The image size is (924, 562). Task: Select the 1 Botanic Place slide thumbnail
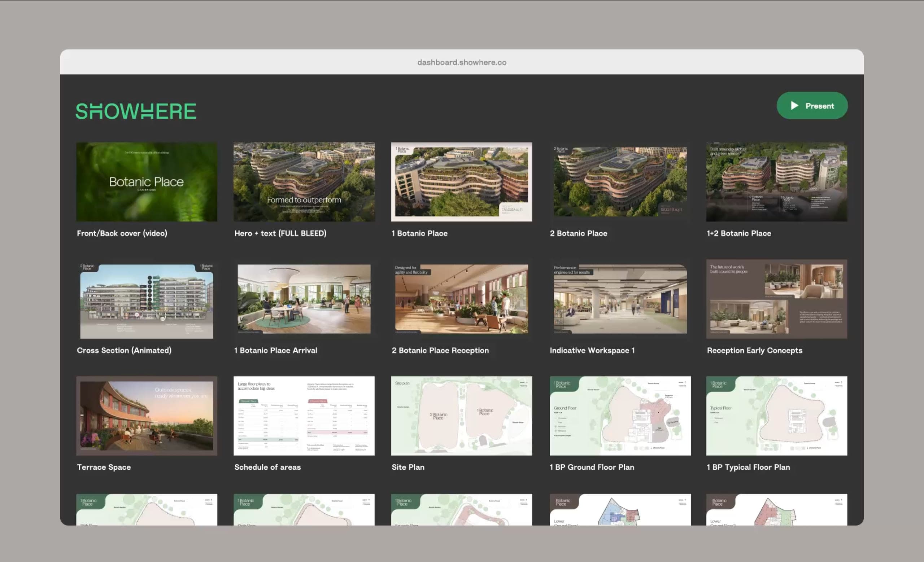pyautogui.click(x=462, y=182)
